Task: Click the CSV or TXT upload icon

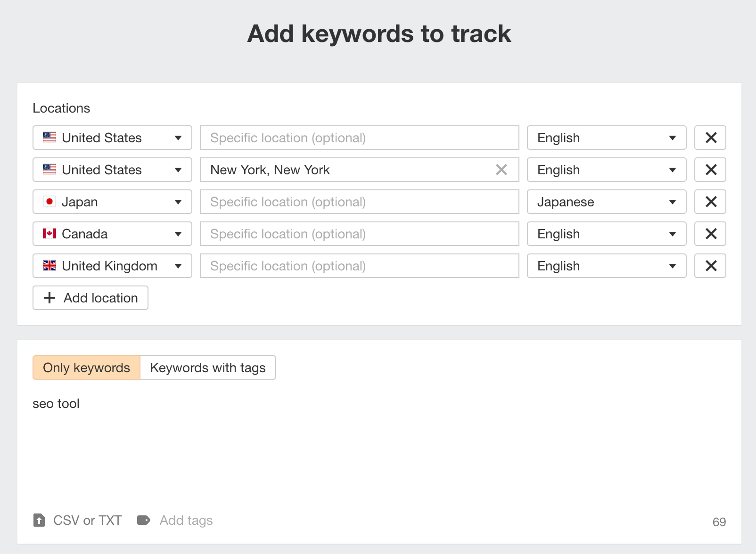Action: pos(38,520)
